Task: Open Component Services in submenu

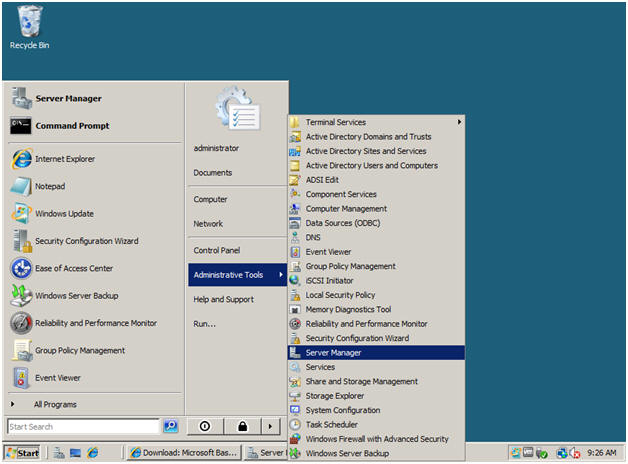Action: click(376, 195)
